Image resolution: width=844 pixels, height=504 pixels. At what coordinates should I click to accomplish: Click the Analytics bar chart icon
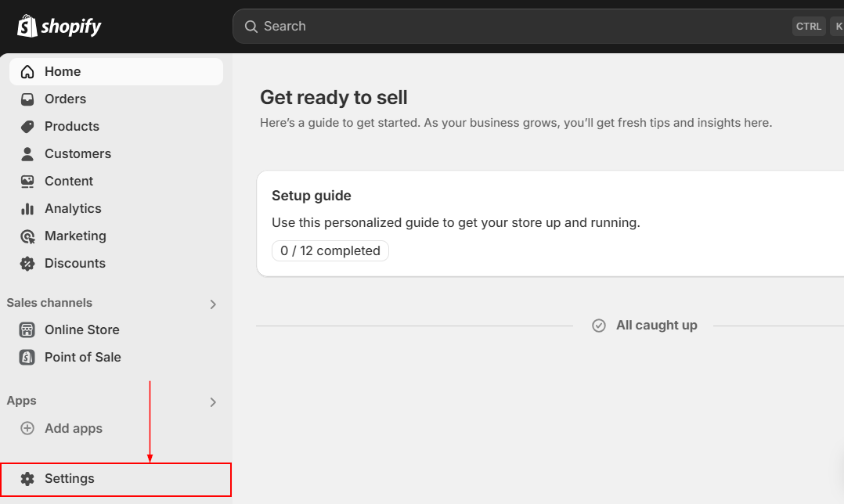click(27, 209)
